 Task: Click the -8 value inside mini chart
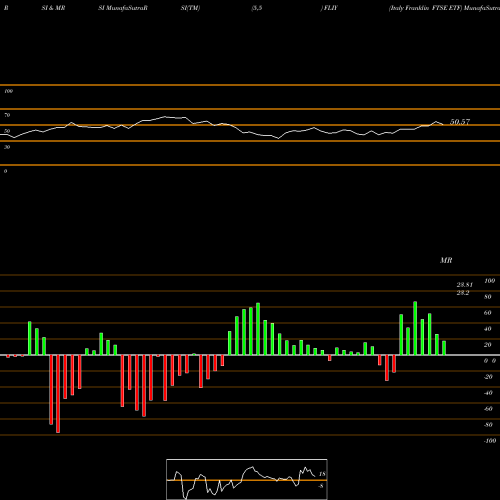pos(321,486)
